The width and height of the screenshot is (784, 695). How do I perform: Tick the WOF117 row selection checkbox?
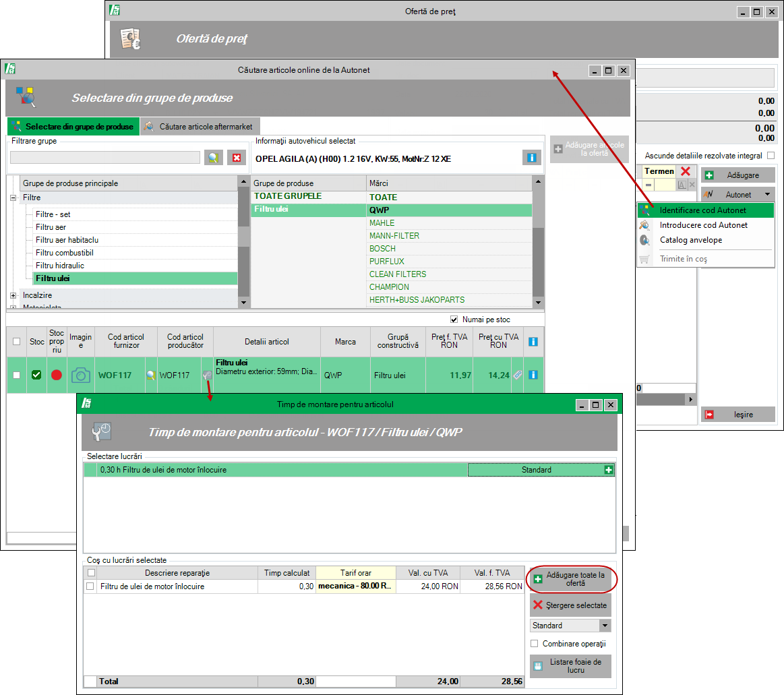click(x=16, y=375)
